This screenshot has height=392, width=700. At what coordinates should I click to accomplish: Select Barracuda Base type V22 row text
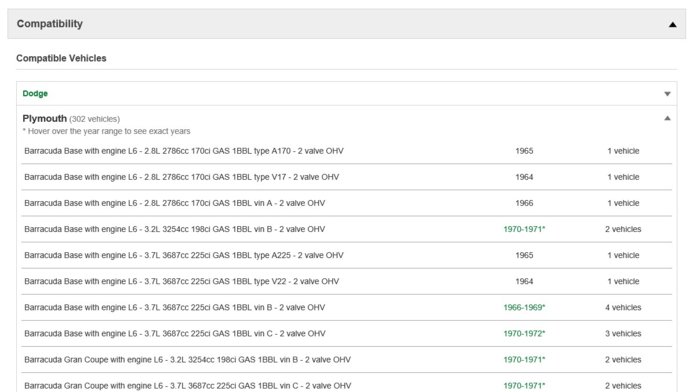tap(182, 281)
